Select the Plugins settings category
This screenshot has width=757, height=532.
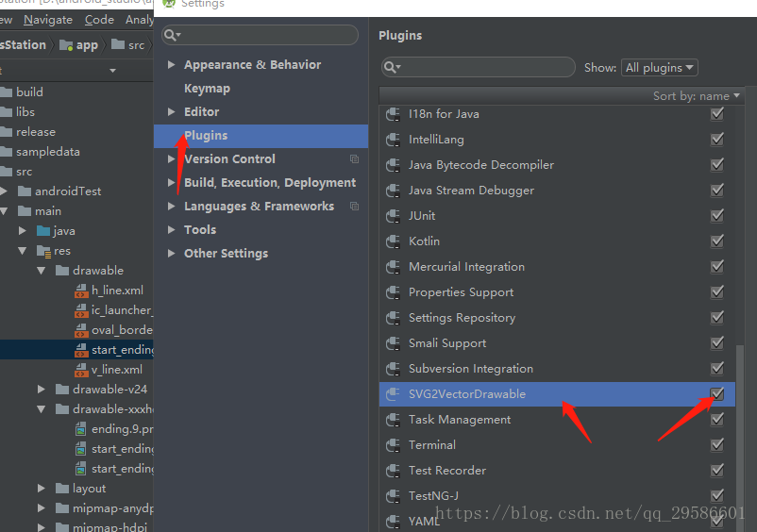click(261, 136)
